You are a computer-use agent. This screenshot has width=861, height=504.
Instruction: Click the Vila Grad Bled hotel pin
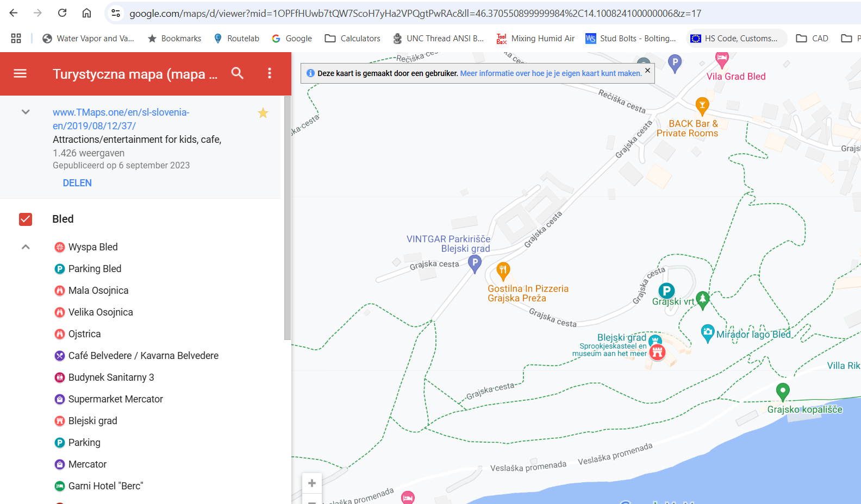pyautogui.click(x=722, y=60)
